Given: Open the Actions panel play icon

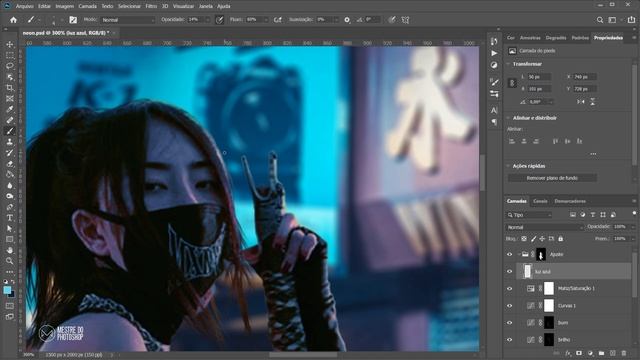Looking at the screenshot, I should tap(494, 53).
